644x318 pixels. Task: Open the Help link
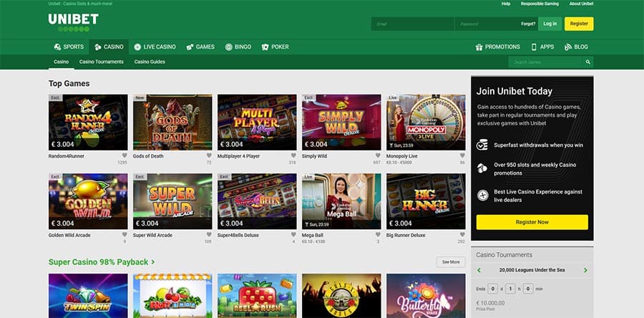pos(506,4)
